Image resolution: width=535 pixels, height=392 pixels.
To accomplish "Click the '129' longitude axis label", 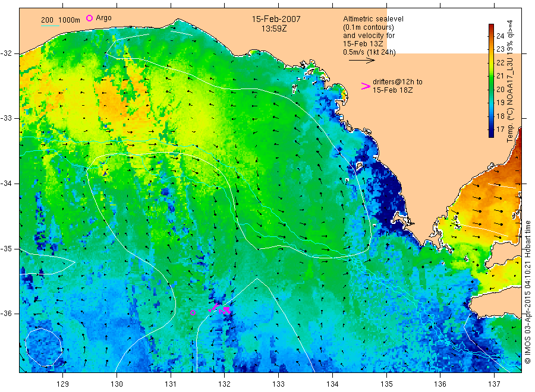I will (x=63, y=384).
